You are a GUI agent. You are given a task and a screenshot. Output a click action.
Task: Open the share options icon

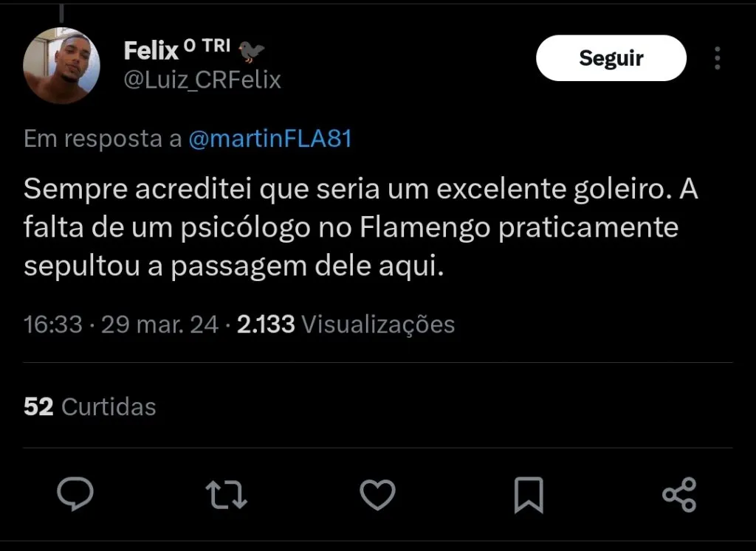point(680,496)
